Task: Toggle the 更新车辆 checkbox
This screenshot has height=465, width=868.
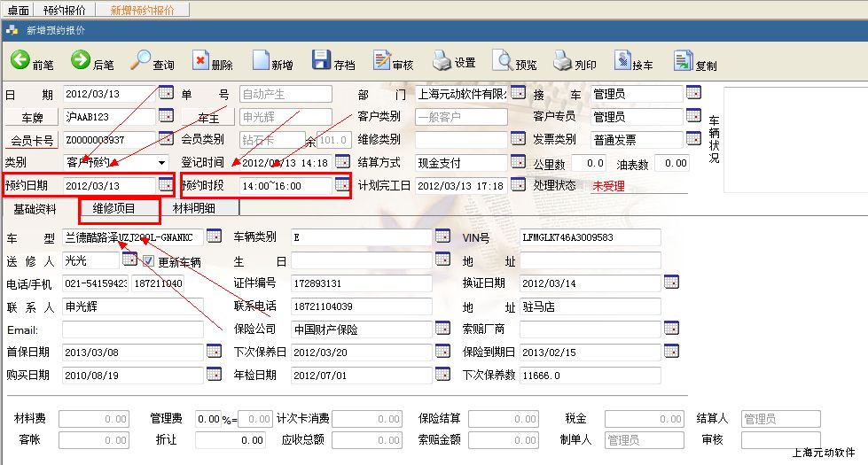Action: (x=149, y=261)
